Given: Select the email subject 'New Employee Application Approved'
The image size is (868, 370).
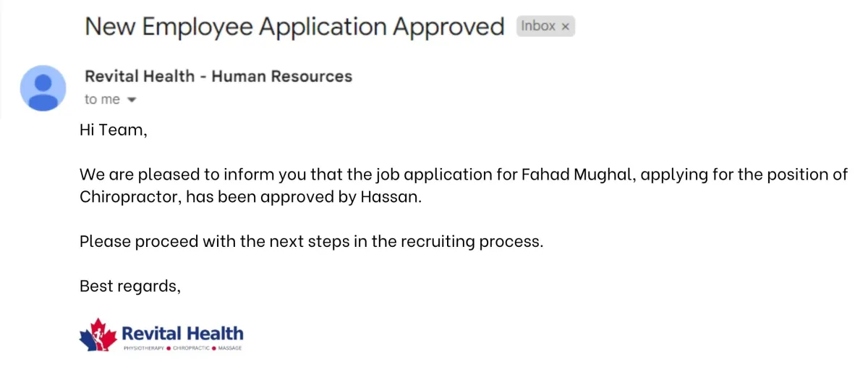Looking at the screenshot, I should (294, 27).
